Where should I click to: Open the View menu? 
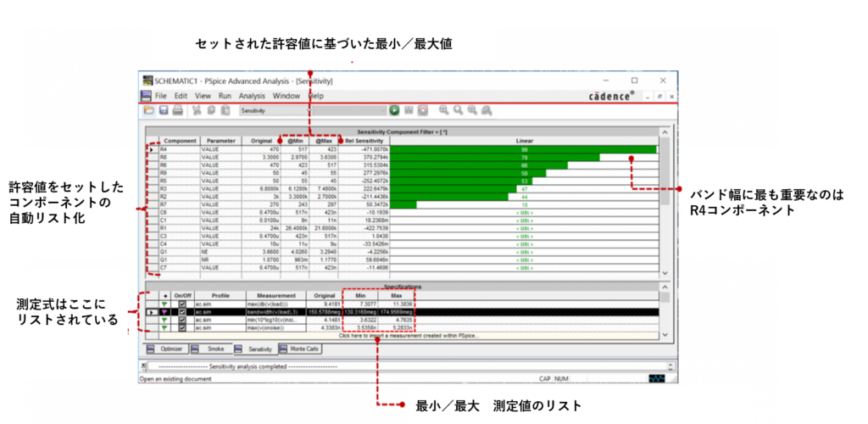[203, 96]
